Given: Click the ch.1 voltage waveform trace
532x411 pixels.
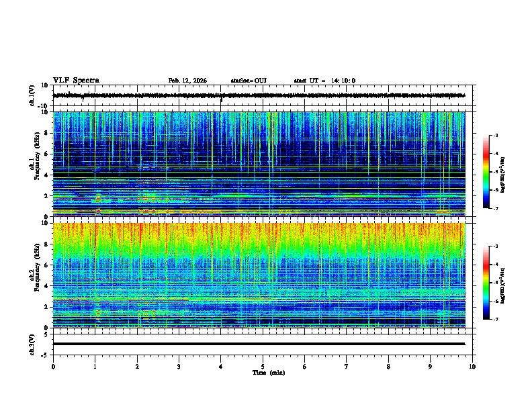Looking at the screenshot, I should (x=259, y=95).
